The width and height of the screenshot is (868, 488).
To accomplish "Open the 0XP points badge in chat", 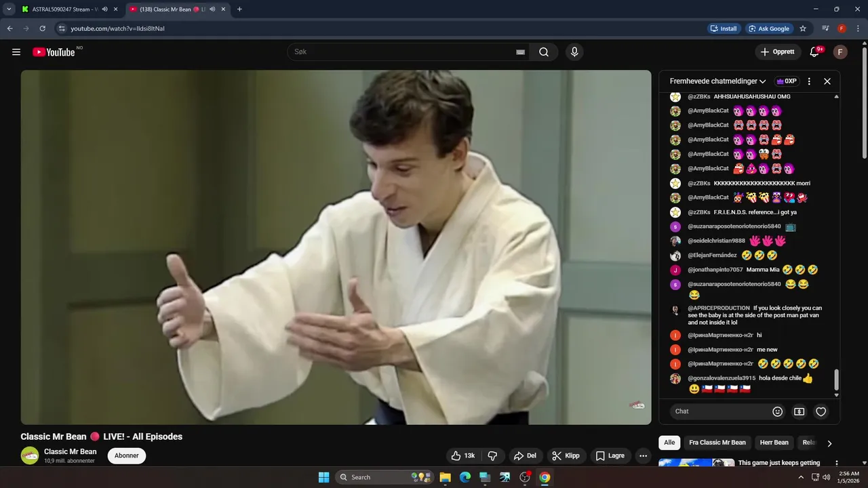I will pyautogui.click(x=787, y=81).
